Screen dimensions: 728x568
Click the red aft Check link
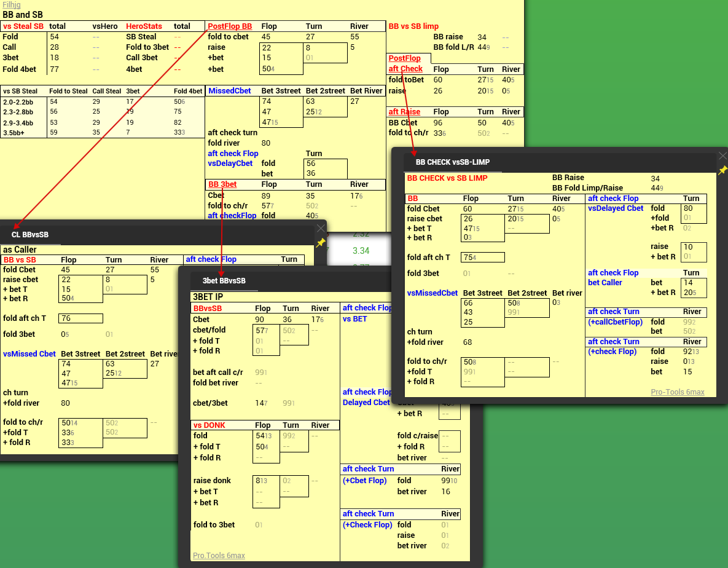point(405,69)
